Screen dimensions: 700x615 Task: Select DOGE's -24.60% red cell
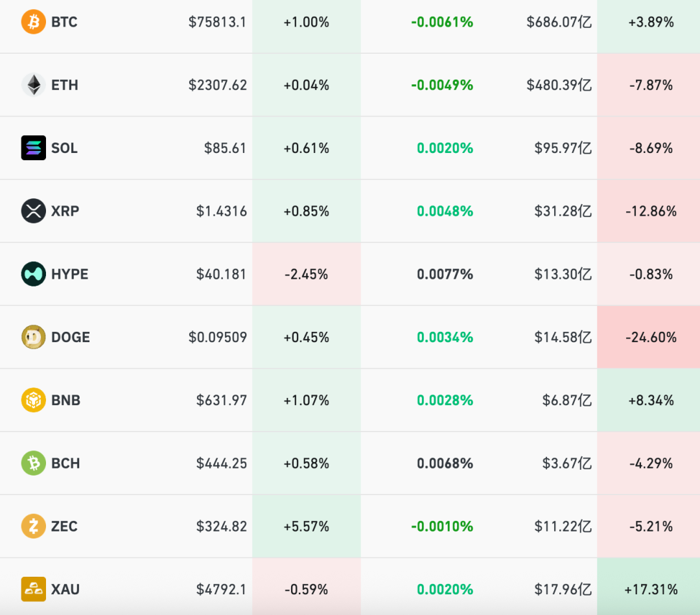click(651, 337)
